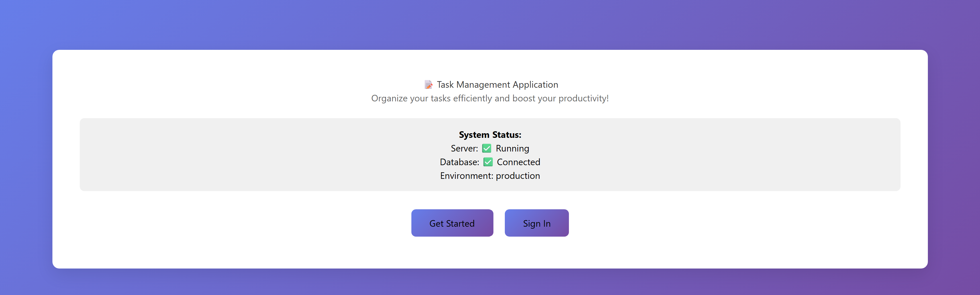Click the Environment production label
This screenshot has height=295, width=980.
[490, 176]
